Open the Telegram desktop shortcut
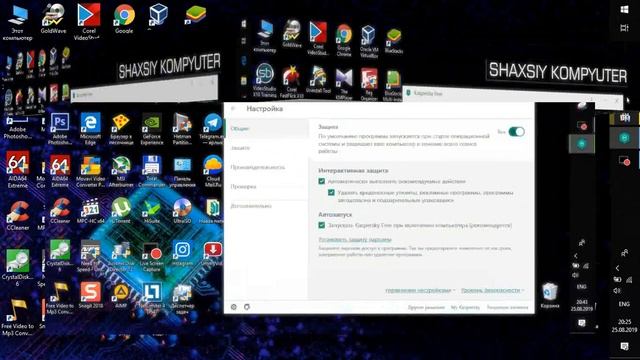 213,129
